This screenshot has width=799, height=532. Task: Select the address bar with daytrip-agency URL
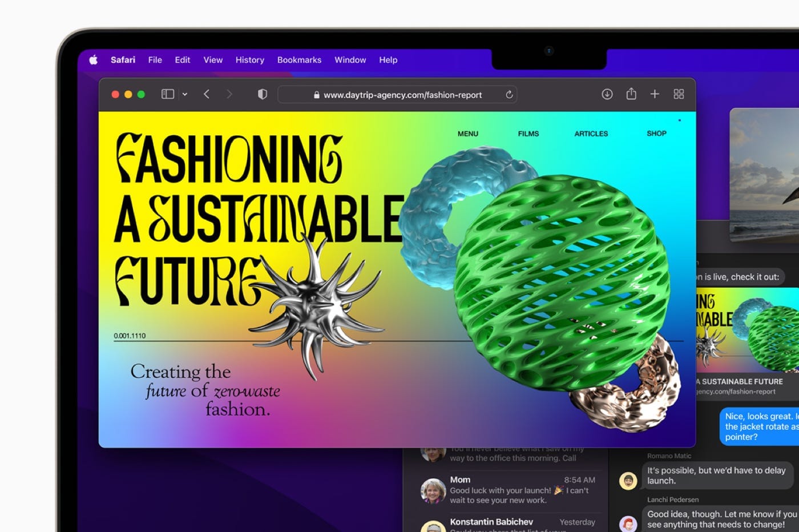pyautogui.click(x=397, y=95)
